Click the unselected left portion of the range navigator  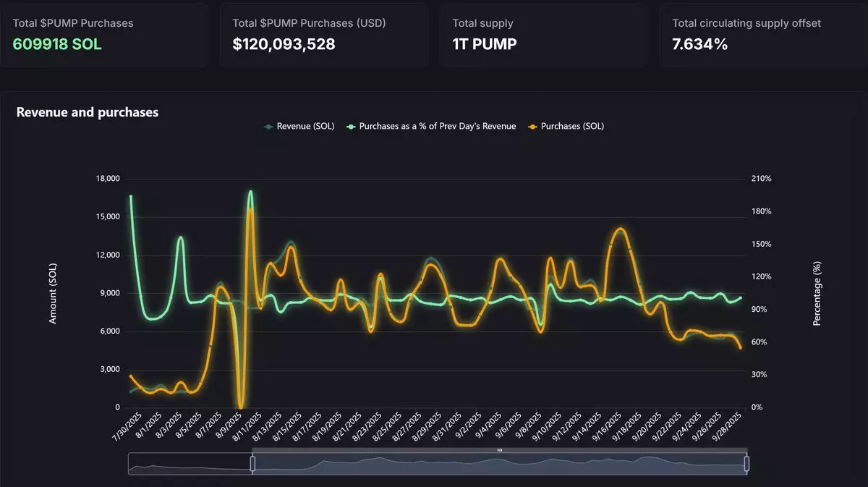(x=190, y=465)
